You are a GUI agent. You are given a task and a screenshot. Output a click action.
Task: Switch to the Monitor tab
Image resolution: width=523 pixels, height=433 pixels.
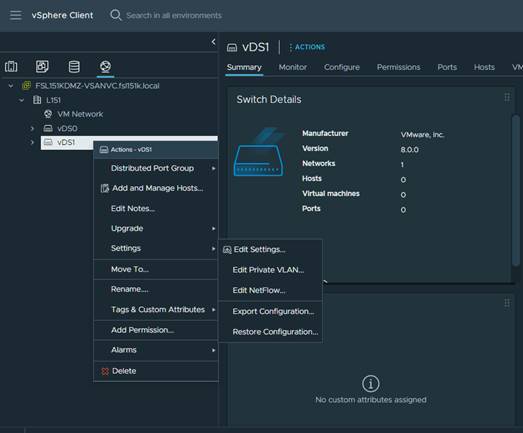coord(293,67)
